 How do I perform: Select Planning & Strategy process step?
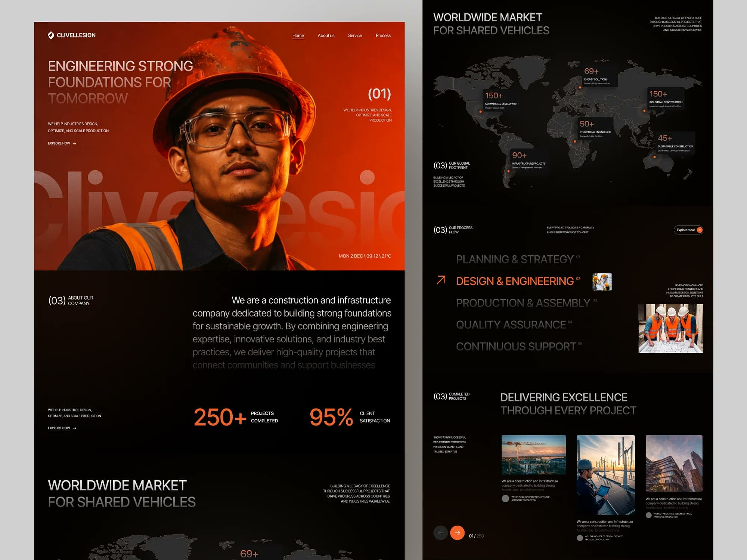[518, 259]
